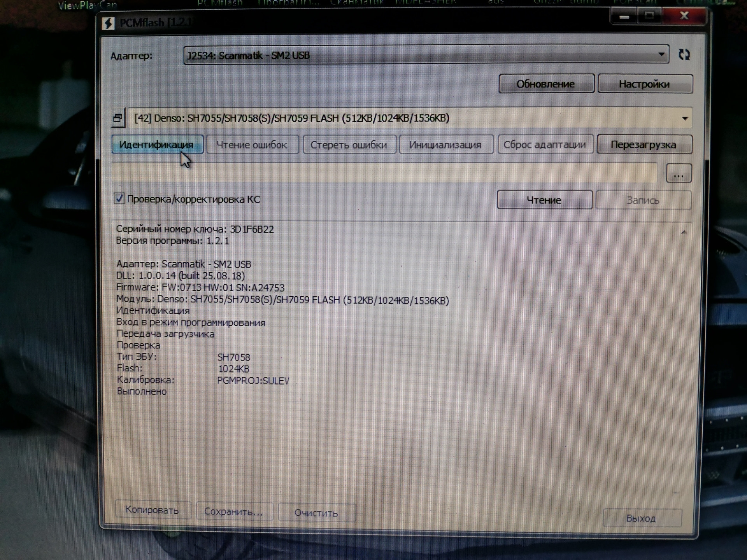Click Копировать log button
This screenshot has height=560, width=747.
[153, 510]
